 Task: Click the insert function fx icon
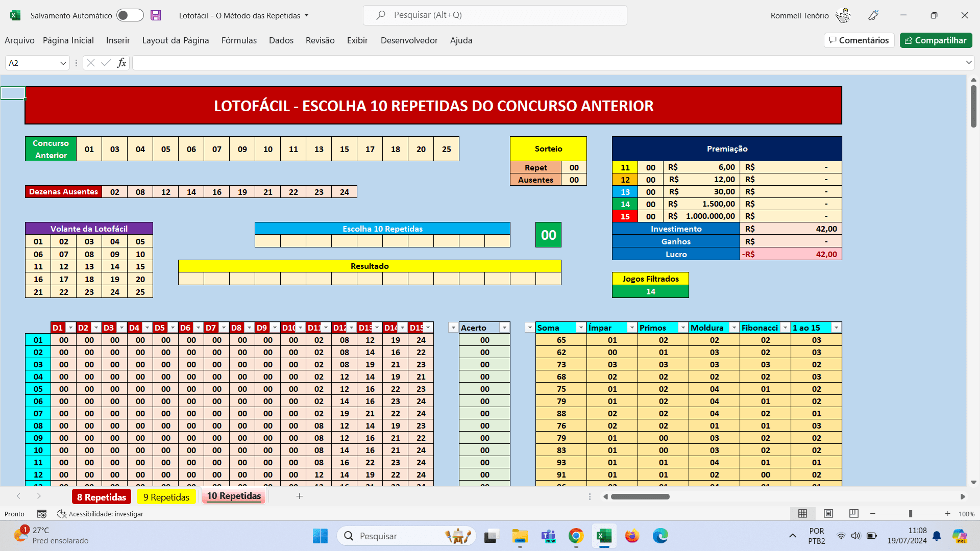121,63
